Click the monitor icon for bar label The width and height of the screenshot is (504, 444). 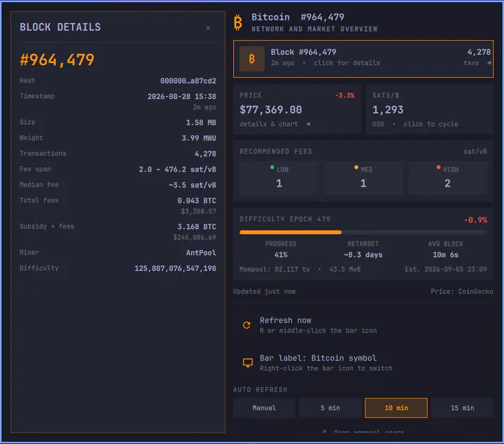point(248,363)
